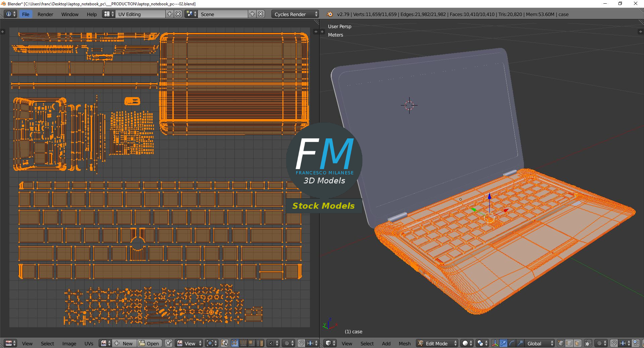Open the Add menu

pos(386,343)
